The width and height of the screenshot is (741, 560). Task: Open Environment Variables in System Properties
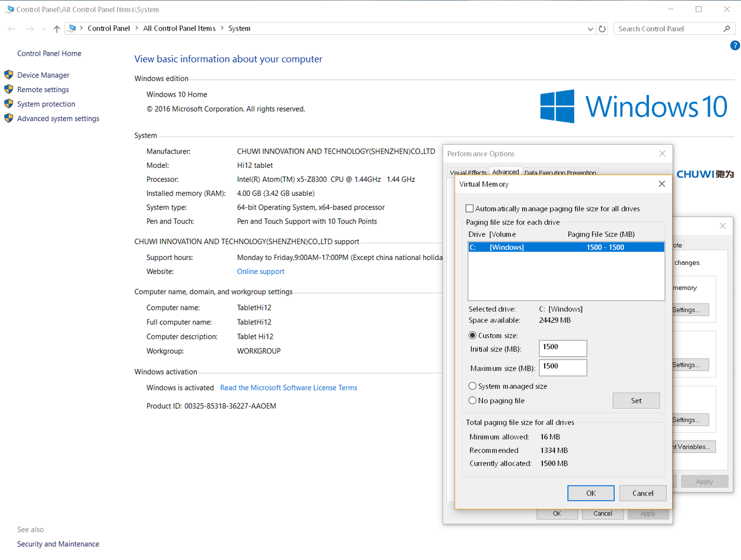pos(694,446)
